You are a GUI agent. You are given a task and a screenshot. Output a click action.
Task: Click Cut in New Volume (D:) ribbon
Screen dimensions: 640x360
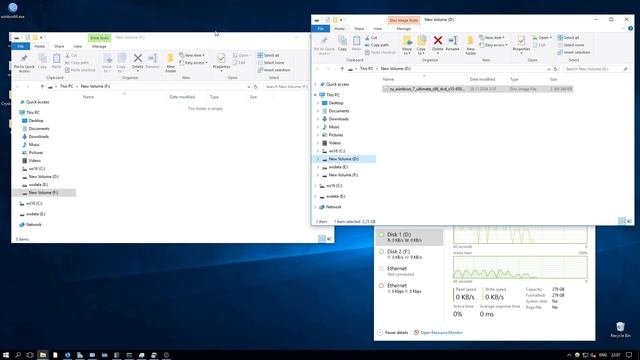point(371,38)
